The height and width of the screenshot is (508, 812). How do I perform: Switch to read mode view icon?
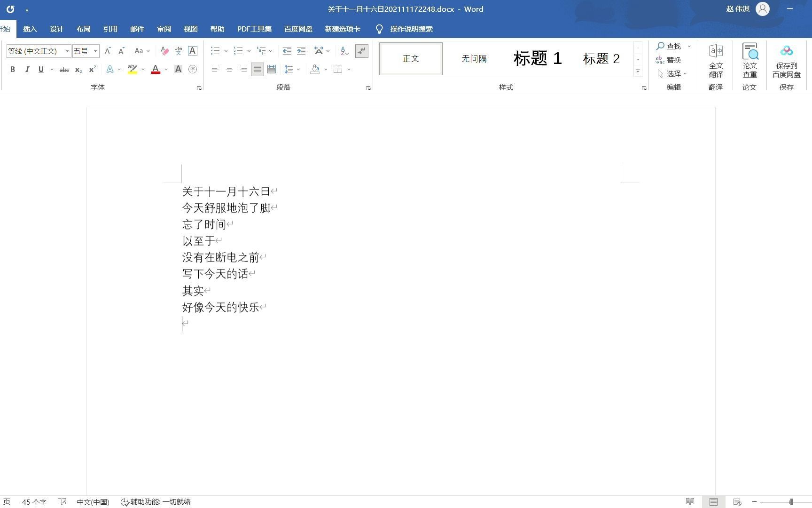(x=690, y=502)
